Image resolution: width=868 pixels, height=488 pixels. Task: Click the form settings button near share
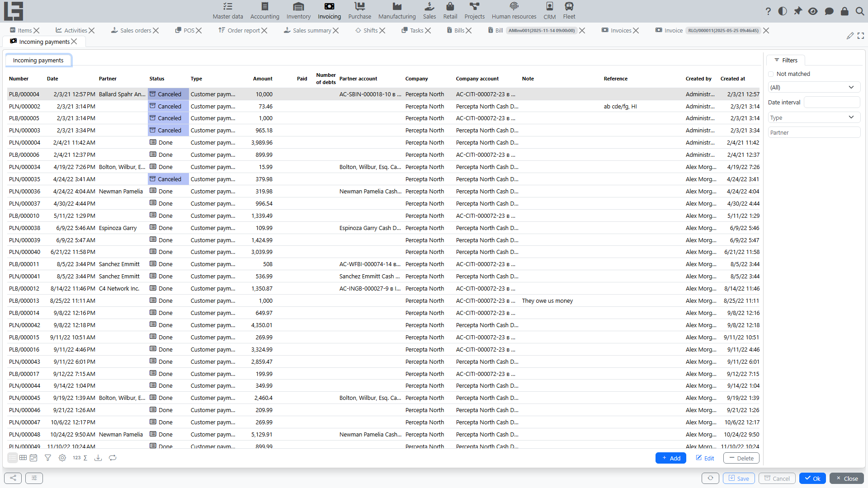34,478
